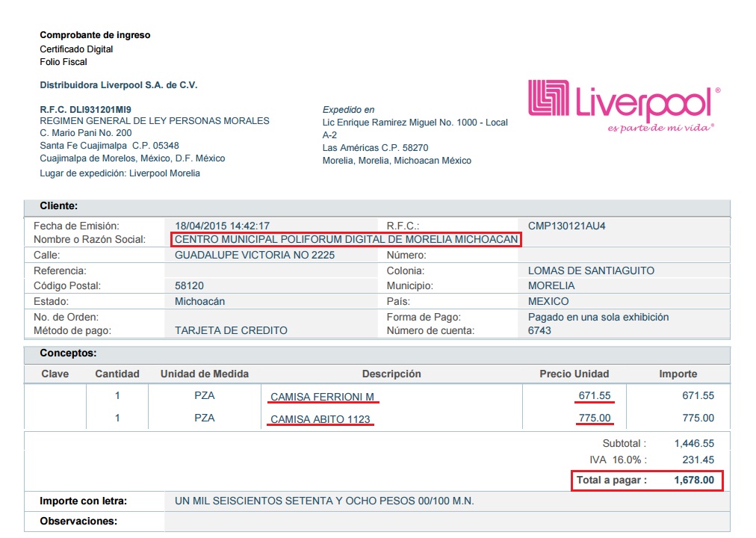This screenshot has height=538, width=756.
Task: Click país value 'MEXICO'
Action: [548, 301]
